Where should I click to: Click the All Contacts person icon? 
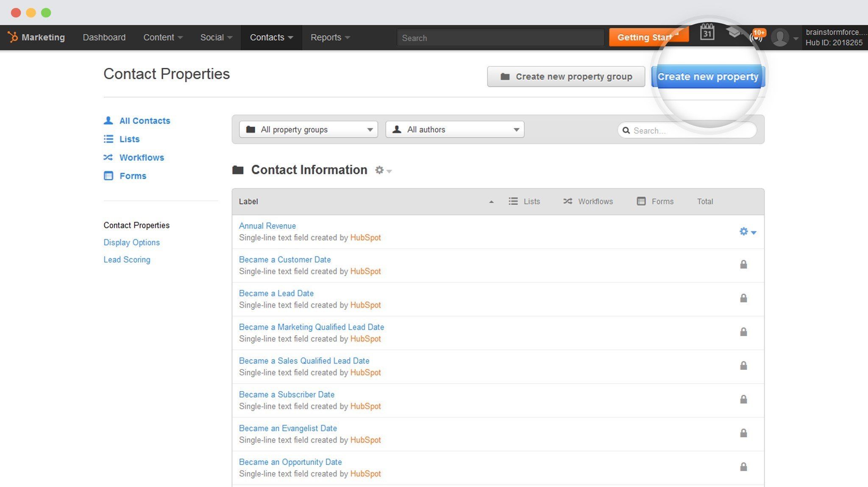(108, 120)
